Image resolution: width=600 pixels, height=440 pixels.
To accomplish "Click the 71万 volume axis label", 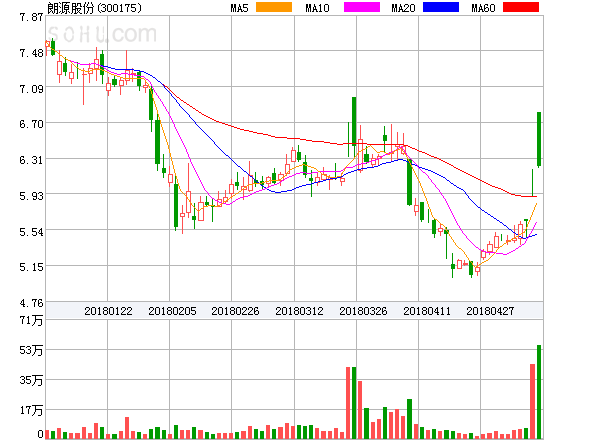I will [x=31, y=320].
